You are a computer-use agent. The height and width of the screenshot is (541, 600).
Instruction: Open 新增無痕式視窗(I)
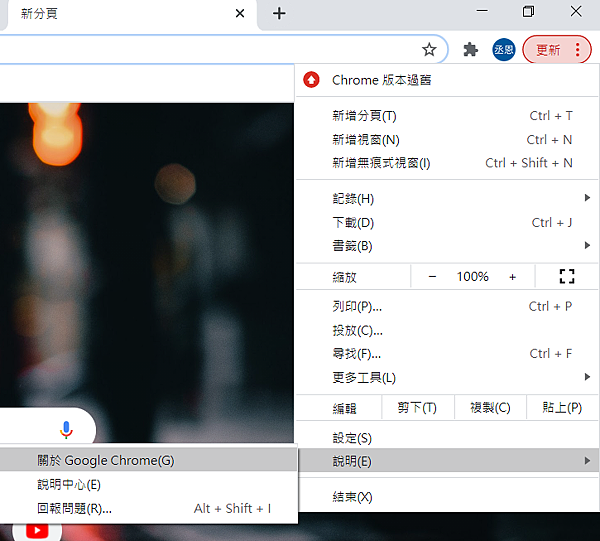coord(447,163)
